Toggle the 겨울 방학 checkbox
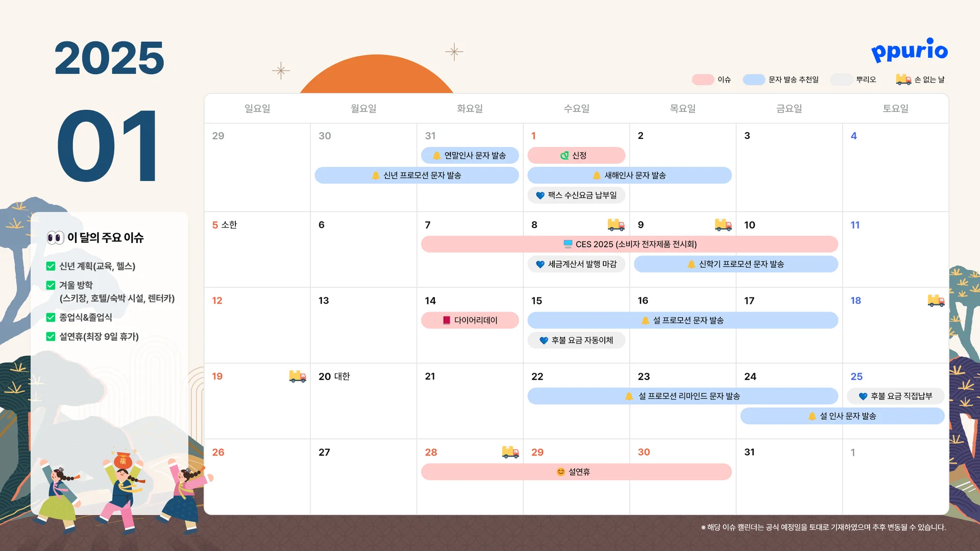Screen dimensions: 980x551 (x=51, y=285)
